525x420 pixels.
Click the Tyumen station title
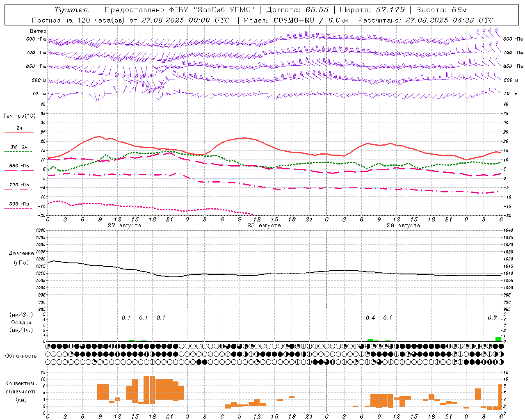click(71, 10)
